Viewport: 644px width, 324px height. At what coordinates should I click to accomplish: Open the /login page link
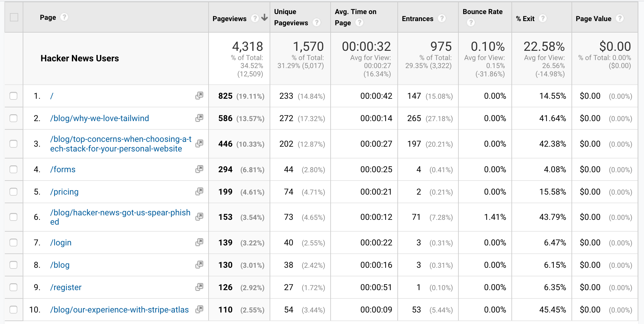tap(61, 243)
